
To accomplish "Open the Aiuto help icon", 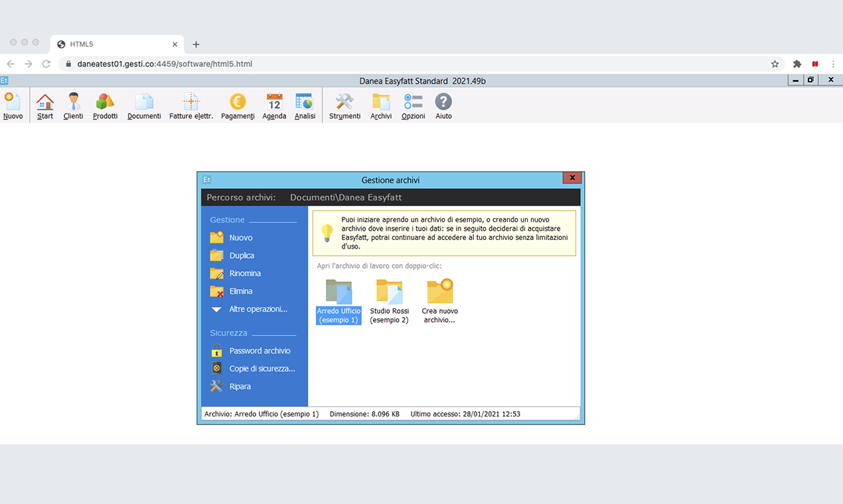I will pyautogui.click(x=443, y=105).
